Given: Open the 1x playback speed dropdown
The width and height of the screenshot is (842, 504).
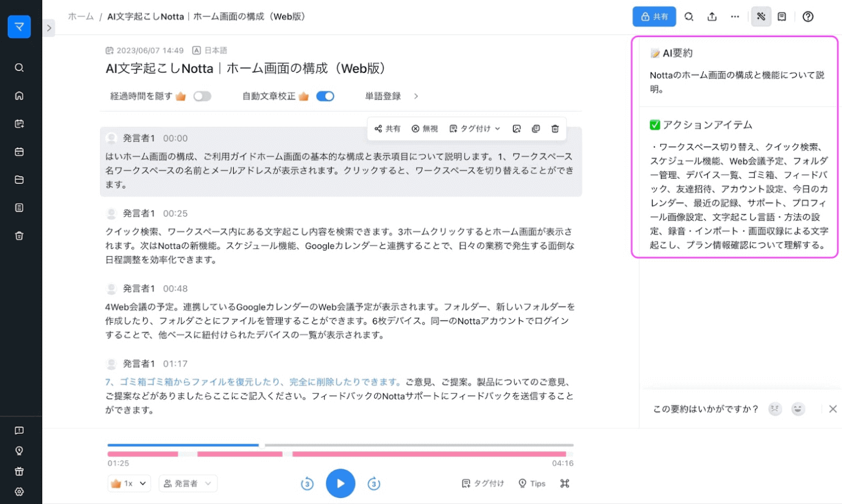Looking at the screenshot, I should coord(129,483).
